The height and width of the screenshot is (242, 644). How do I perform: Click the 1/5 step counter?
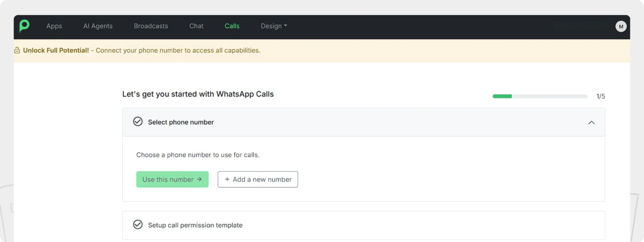(x=600, y=96)
